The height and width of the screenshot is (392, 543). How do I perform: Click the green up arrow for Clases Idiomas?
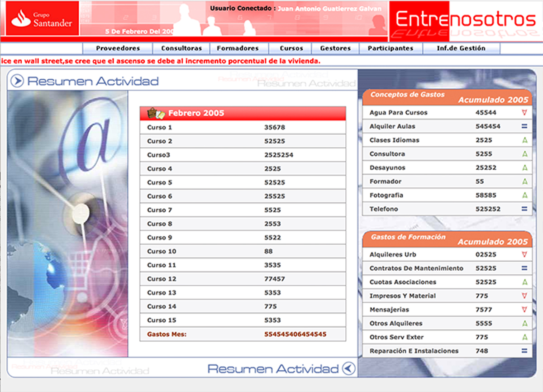[524, 140]
